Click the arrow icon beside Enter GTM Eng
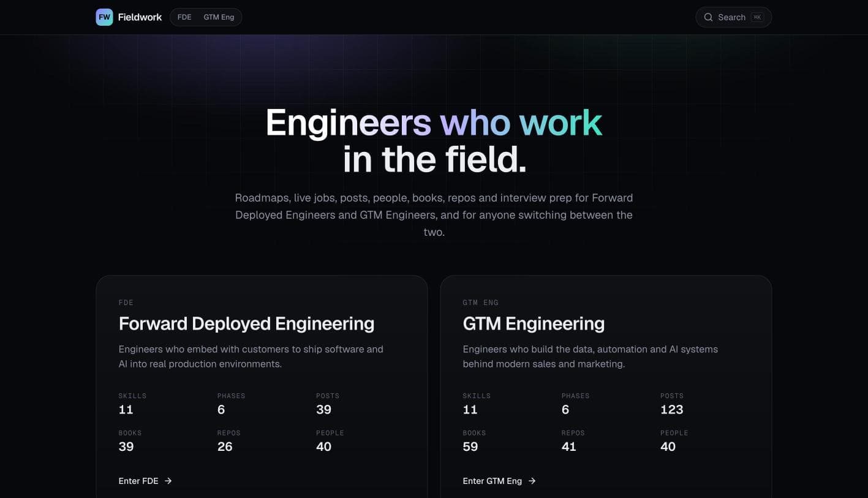 532,481
